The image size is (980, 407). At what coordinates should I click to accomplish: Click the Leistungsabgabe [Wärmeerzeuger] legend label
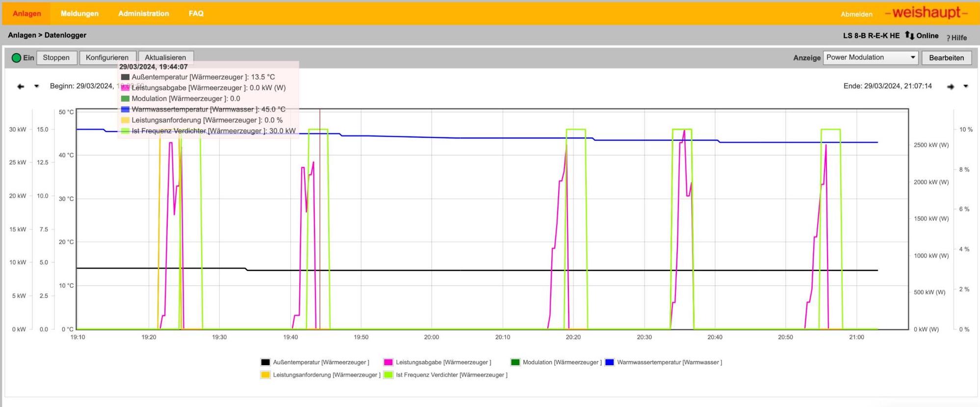tap(443, 362)
